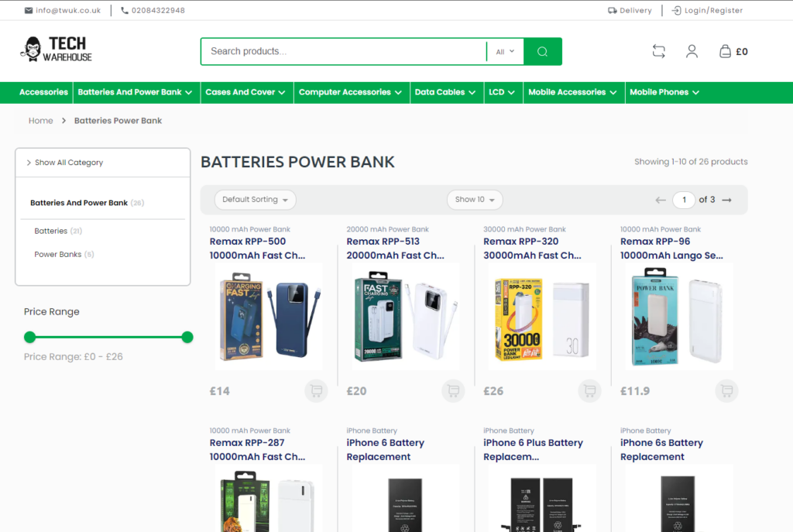The width and height of the screenshot is (793, 532).
Task: Click the 02084322948 phone number
Action: 158,10
